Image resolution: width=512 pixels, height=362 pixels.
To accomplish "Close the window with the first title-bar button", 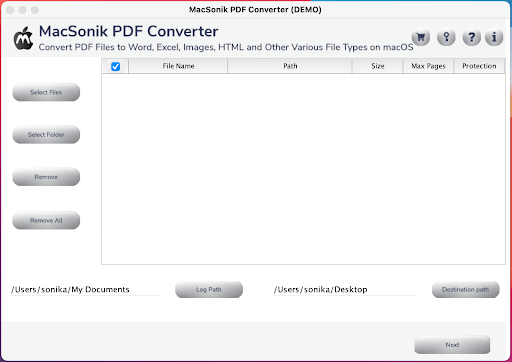I will (x=10, y=10).
